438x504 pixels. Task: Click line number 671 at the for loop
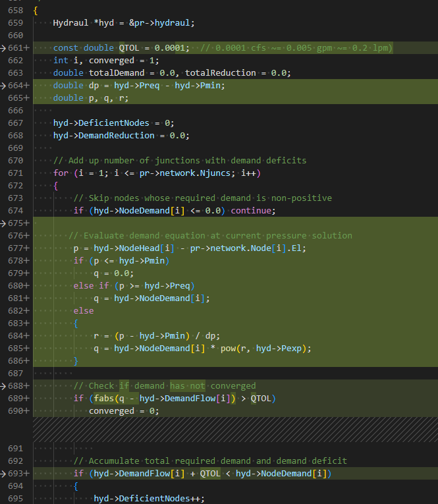[16, 173]
